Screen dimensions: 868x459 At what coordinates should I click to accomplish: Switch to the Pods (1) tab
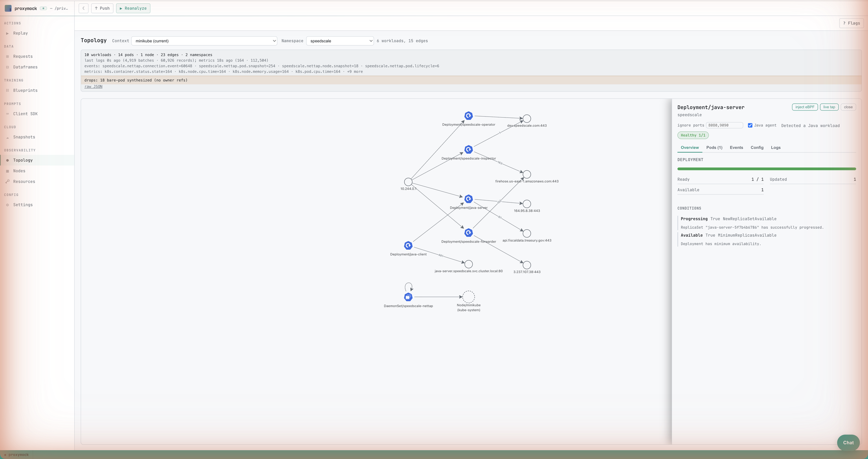click(x=714, y=148)
